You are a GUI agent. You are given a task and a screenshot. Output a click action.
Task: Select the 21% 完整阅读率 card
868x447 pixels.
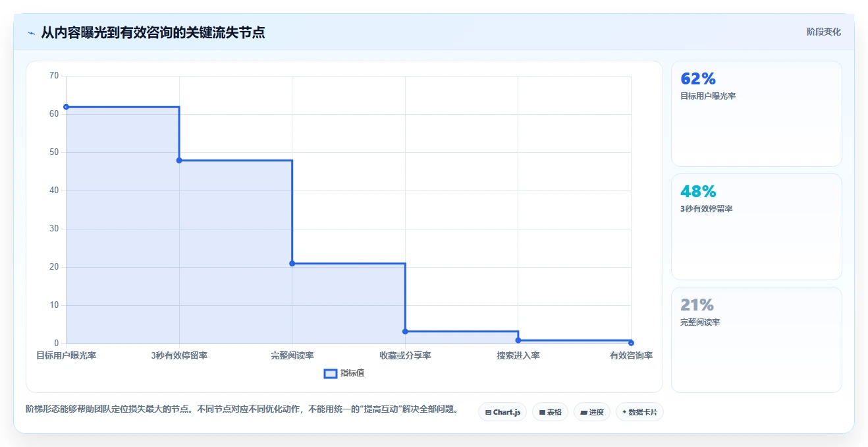coord(756,340)
